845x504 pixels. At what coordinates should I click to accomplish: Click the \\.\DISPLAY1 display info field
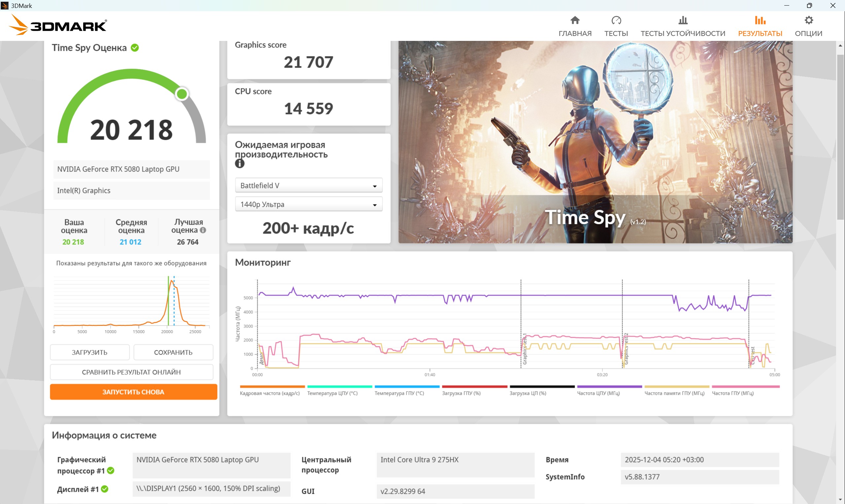tap(211, 488)
